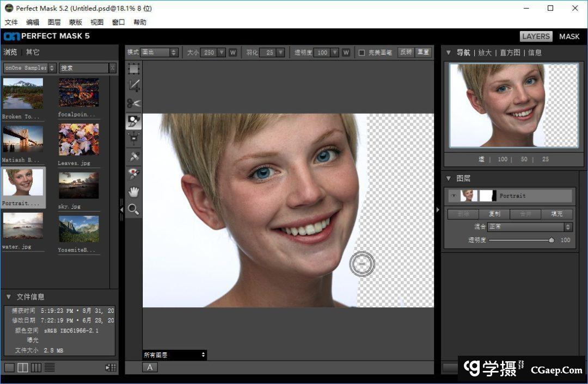Screen dimensions: 588x384
Task: Switch to the 直方图 tab
Action: [x=510, y=53]
